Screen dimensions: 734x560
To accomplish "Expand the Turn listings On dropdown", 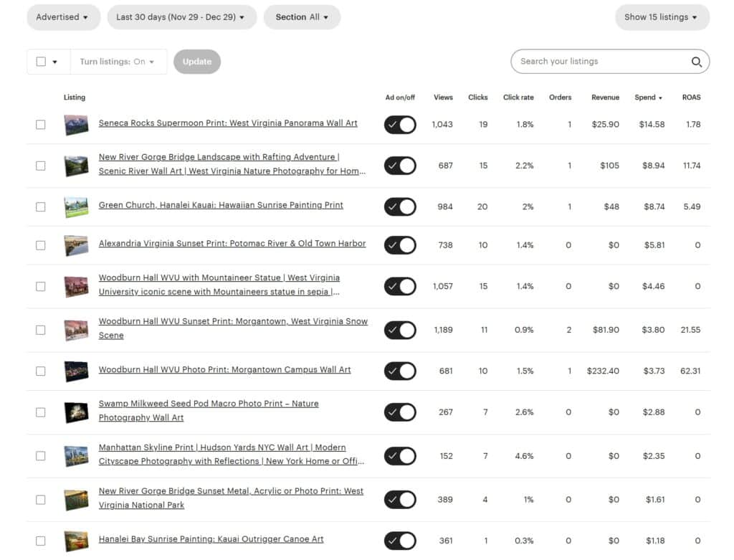I will point(118,62).
